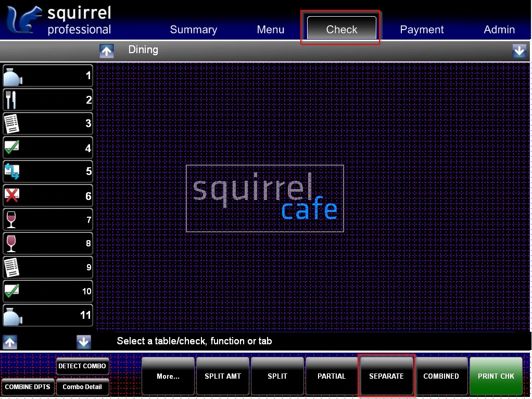Select table 7 with the wine glass icon
The width and height of the screenshot is (532, 399).
pyautogui.click(x=48, y=220)
